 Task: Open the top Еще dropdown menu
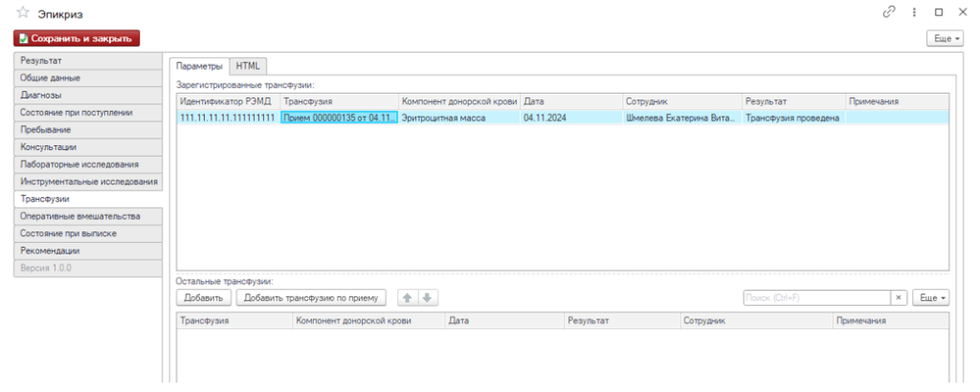947,38
